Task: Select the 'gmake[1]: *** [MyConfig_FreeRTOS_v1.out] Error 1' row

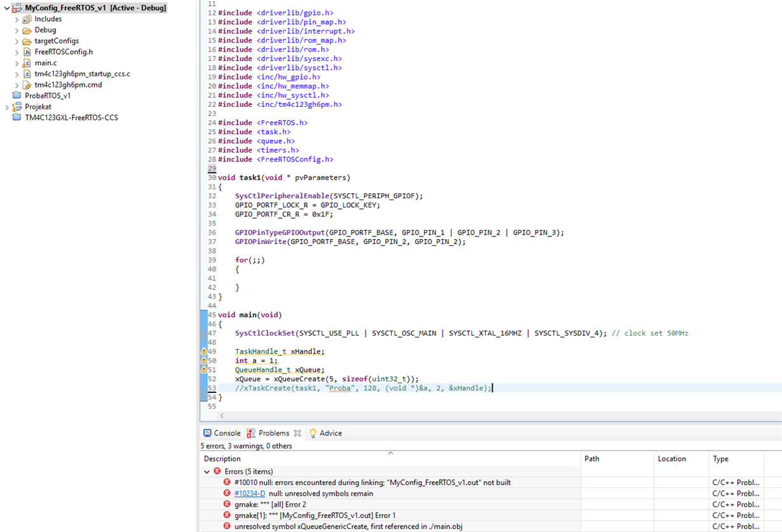Action: [491, 515]
